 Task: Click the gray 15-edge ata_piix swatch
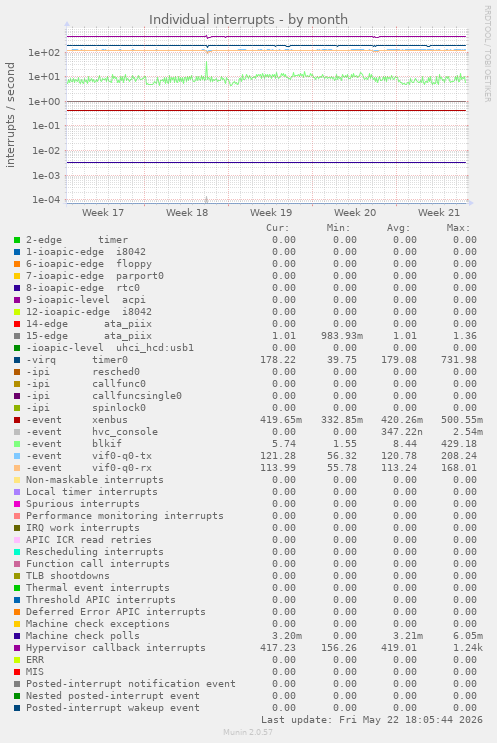click(17, 336)
